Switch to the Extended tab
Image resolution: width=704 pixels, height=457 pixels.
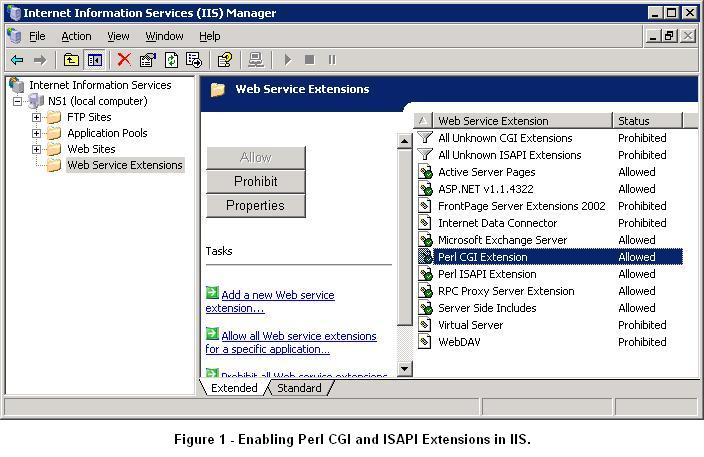tap(234, 388)
